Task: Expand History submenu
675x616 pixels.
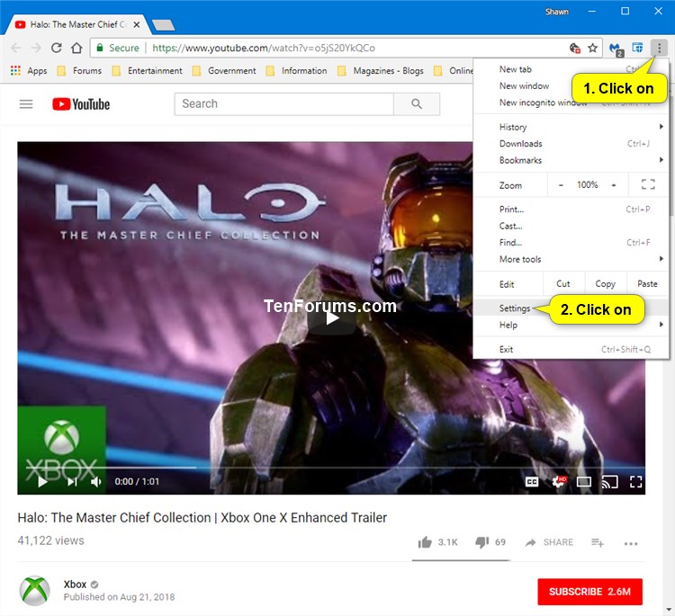Action: pos(571,127)
